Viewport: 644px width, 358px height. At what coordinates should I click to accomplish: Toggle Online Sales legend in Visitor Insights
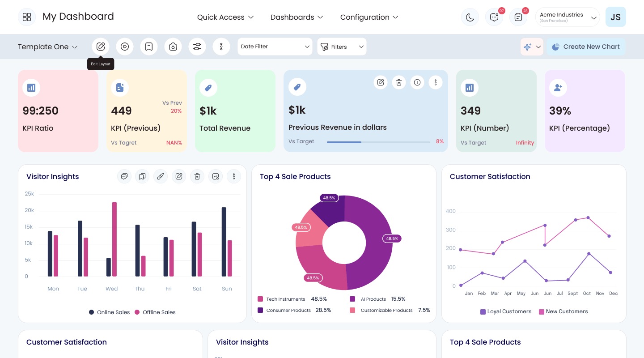coord(110,312)
